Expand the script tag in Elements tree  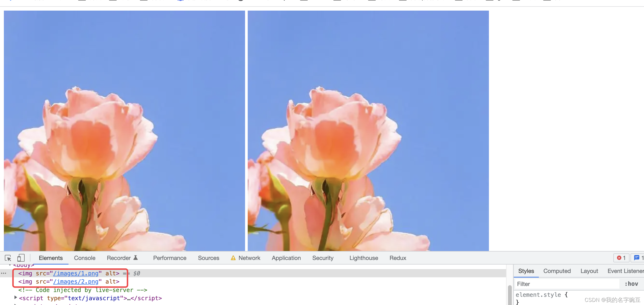[16, 298]
